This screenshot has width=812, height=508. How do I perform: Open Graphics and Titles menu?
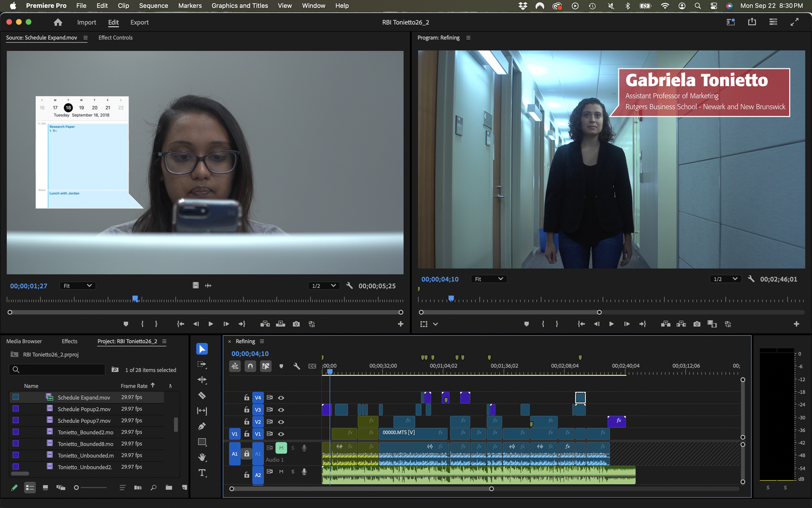[x=240, y=5]
